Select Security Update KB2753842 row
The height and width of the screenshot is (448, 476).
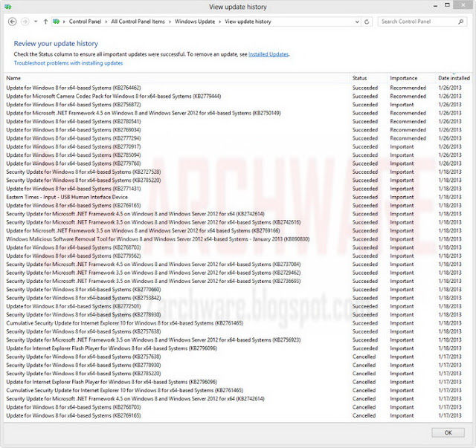[x=238, y=298]
